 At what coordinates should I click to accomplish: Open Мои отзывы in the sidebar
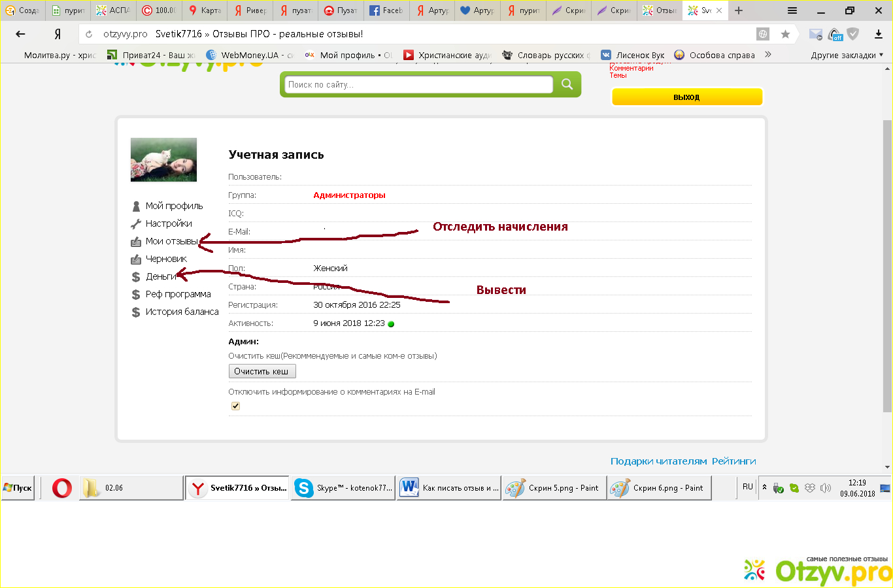[171, 241]
